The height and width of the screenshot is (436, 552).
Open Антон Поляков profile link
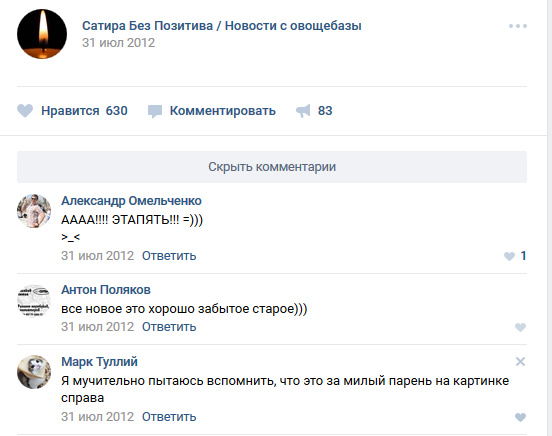[x=106, y=290]
